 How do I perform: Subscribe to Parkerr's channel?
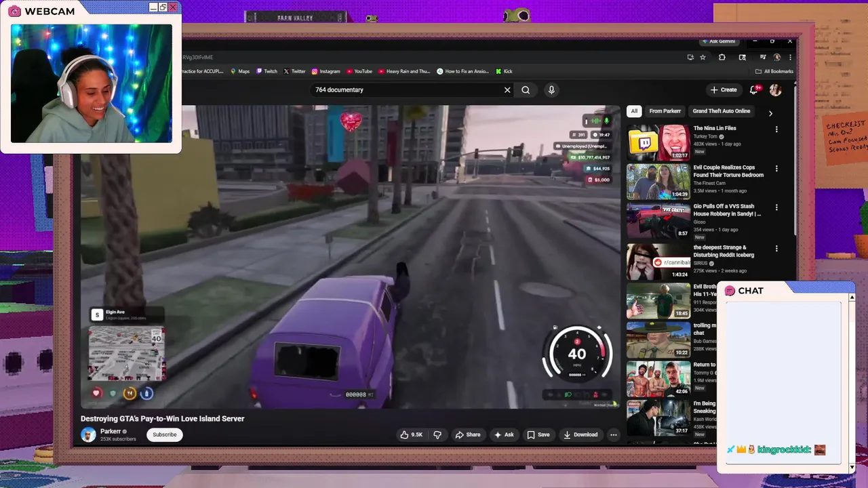pos(164,434)
